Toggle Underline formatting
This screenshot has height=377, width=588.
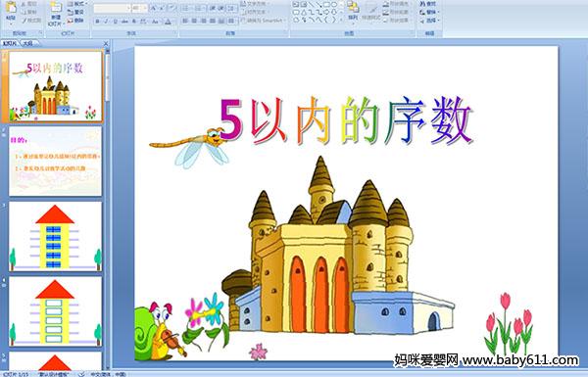click(115, 22)
